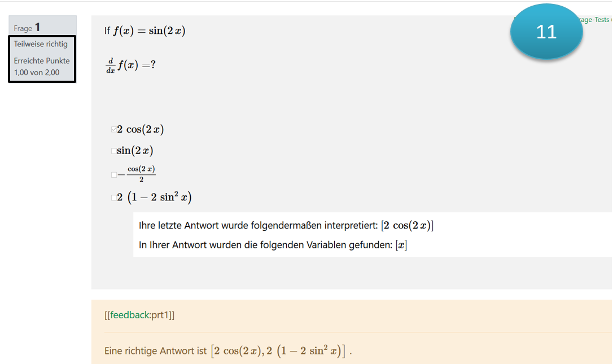Click the Teilweise richtig status text
Image resolution: width=613 pixels, height=364 pixels.
(41, 44)
